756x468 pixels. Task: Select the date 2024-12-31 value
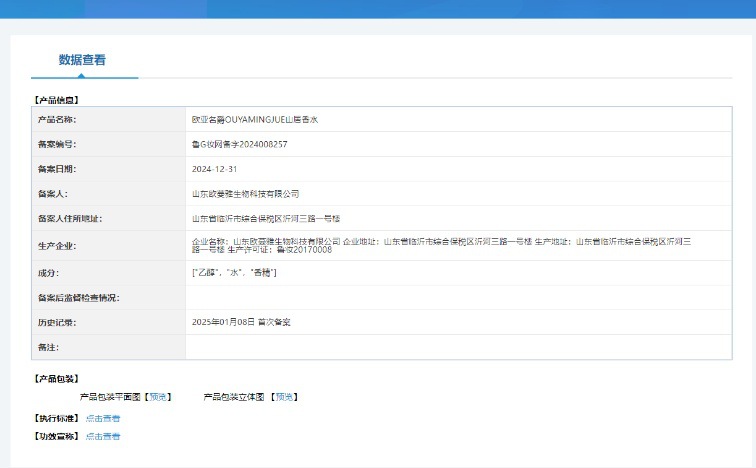point(214,169)
